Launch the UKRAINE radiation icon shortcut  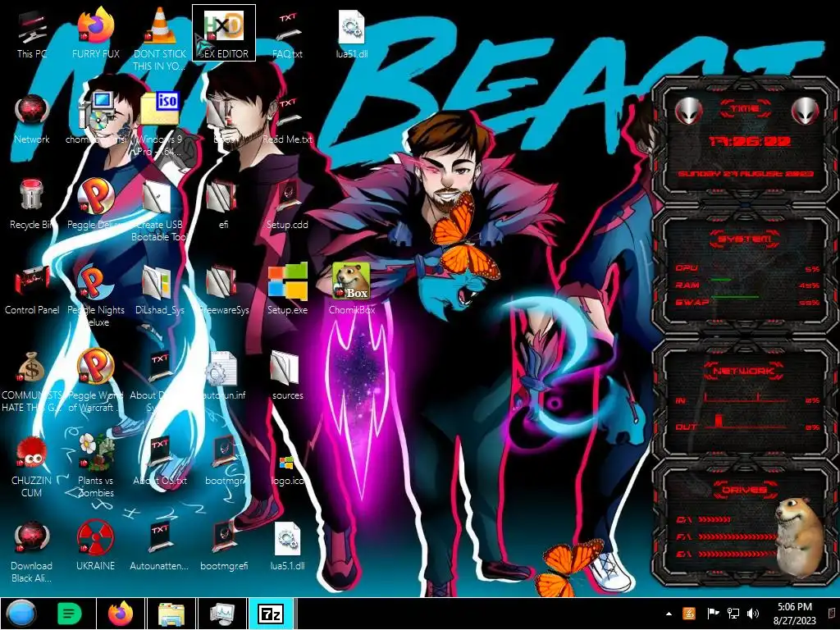pos(95,546)
